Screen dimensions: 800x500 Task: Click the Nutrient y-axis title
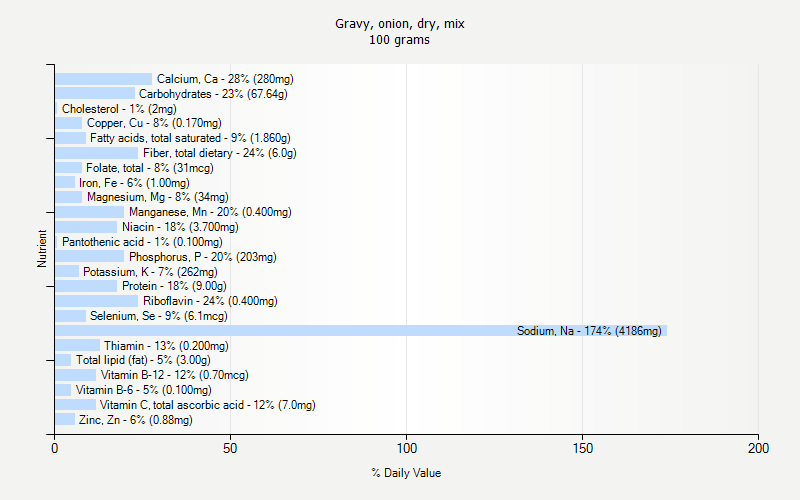point(42,249)
